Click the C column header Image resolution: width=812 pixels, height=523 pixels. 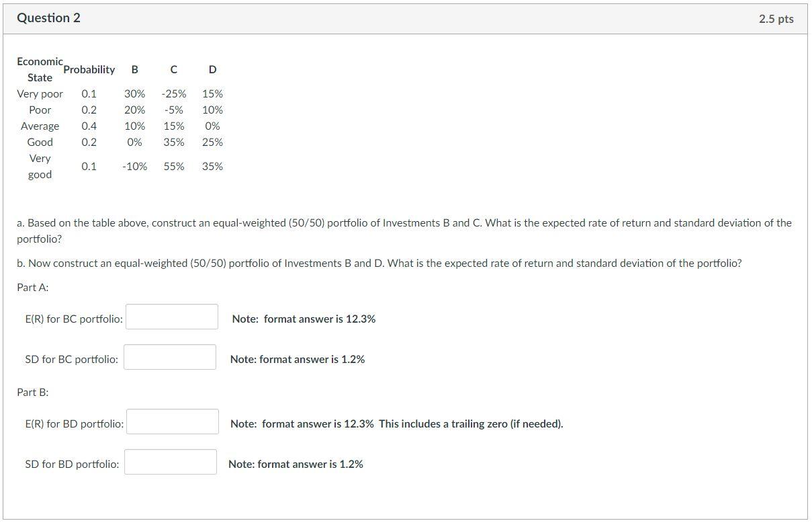[173, 69]
